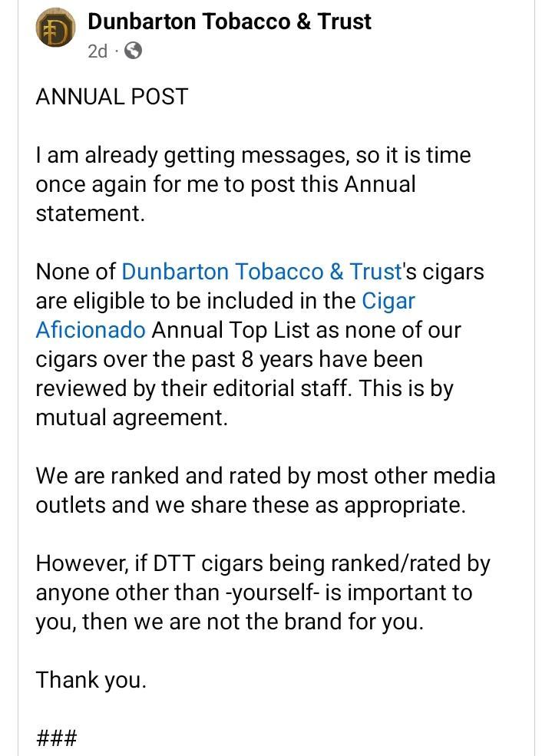
Task: Click the sentence starting We are ranked
Action: 265,490
